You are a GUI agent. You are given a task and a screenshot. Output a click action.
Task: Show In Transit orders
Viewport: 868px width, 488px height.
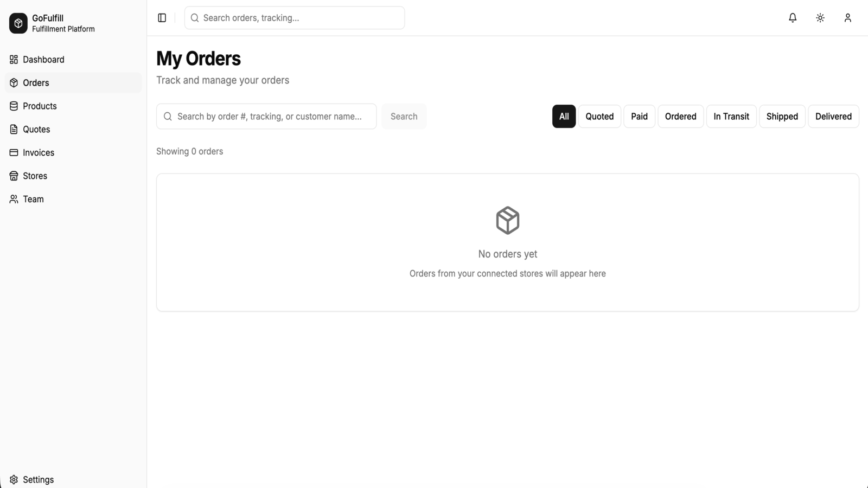coord(731,117)
